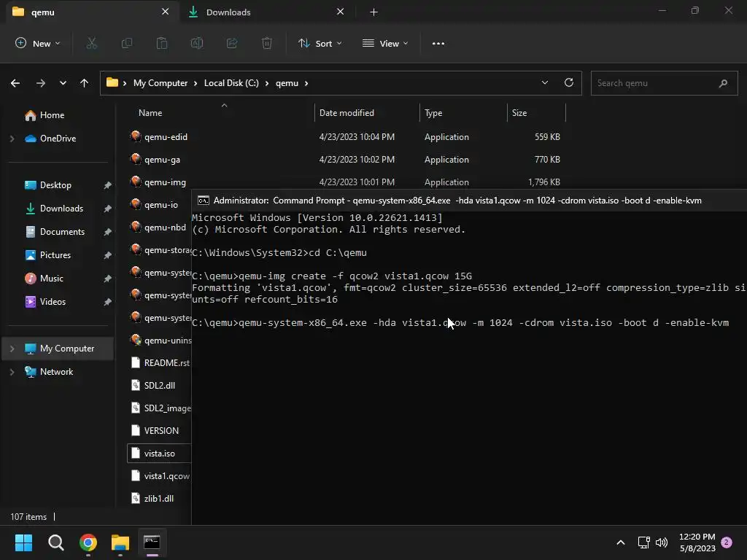Expand address bar history dropdown
Viewport: 747px width, 560px height.
(544, 83)
